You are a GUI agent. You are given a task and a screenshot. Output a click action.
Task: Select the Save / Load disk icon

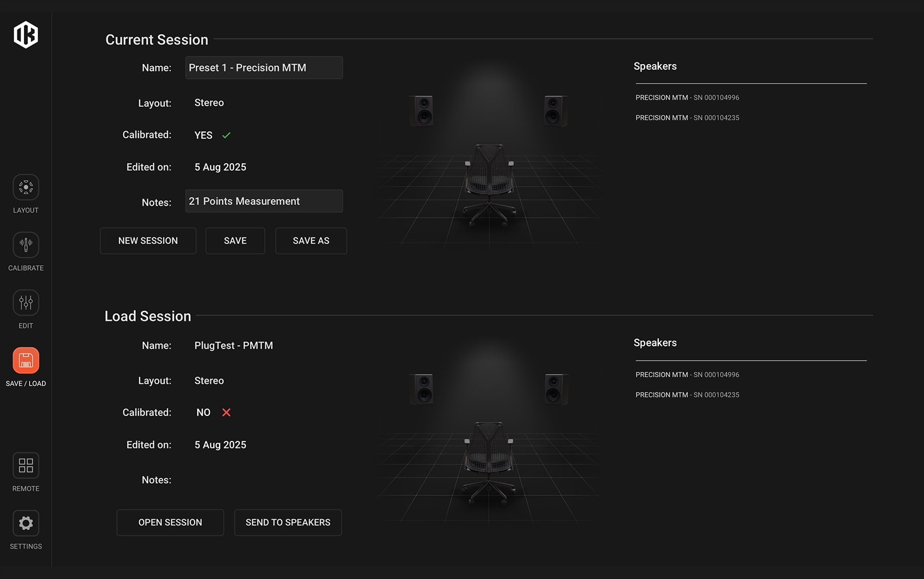point(26,360)
